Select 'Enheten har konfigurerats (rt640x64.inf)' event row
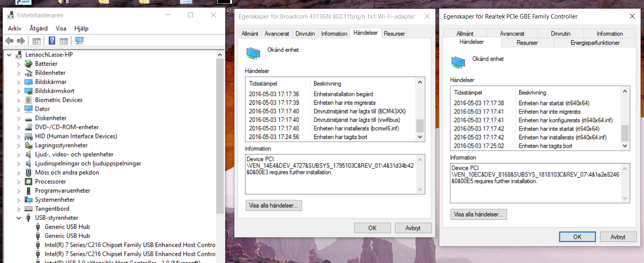 click(x=535, y=120)
